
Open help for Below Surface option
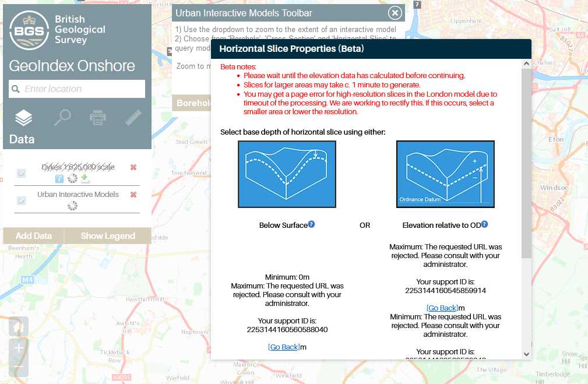click(x=312, y=224)
